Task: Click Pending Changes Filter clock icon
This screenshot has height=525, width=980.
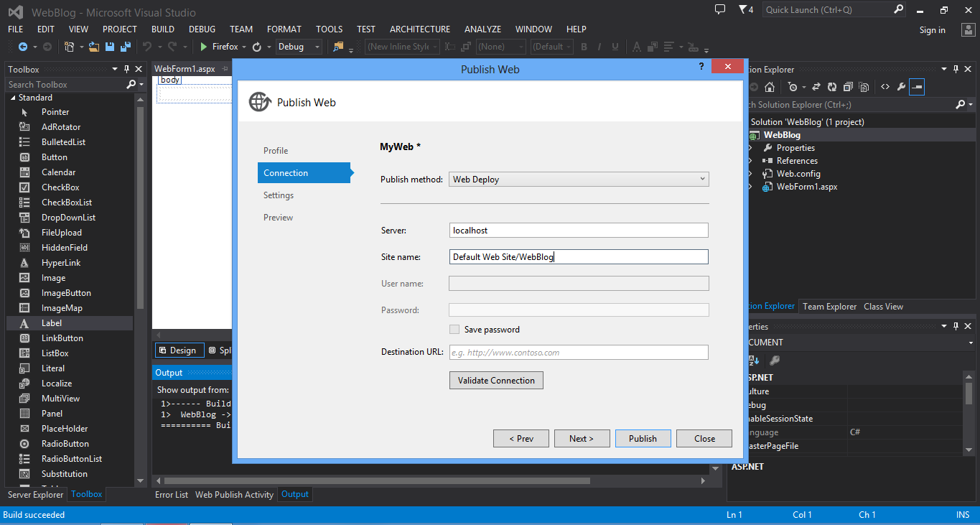Action: tap(793, 87)
